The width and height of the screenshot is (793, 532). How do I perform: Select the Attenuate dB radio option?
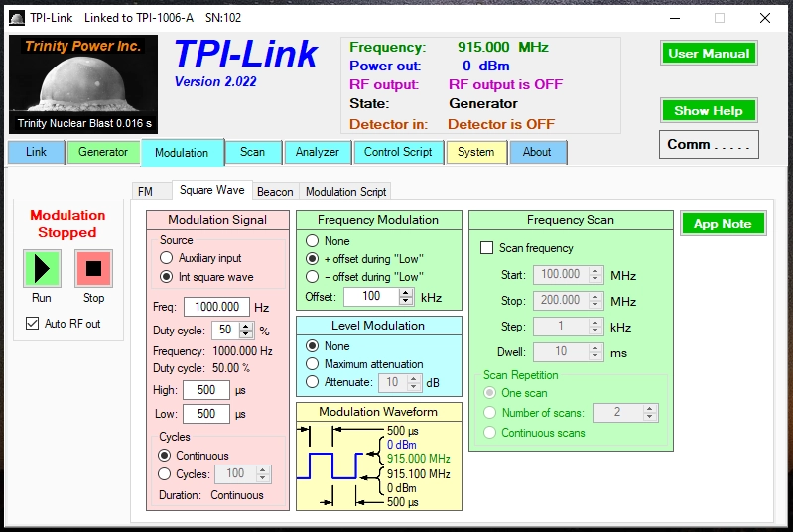(312, 382)
